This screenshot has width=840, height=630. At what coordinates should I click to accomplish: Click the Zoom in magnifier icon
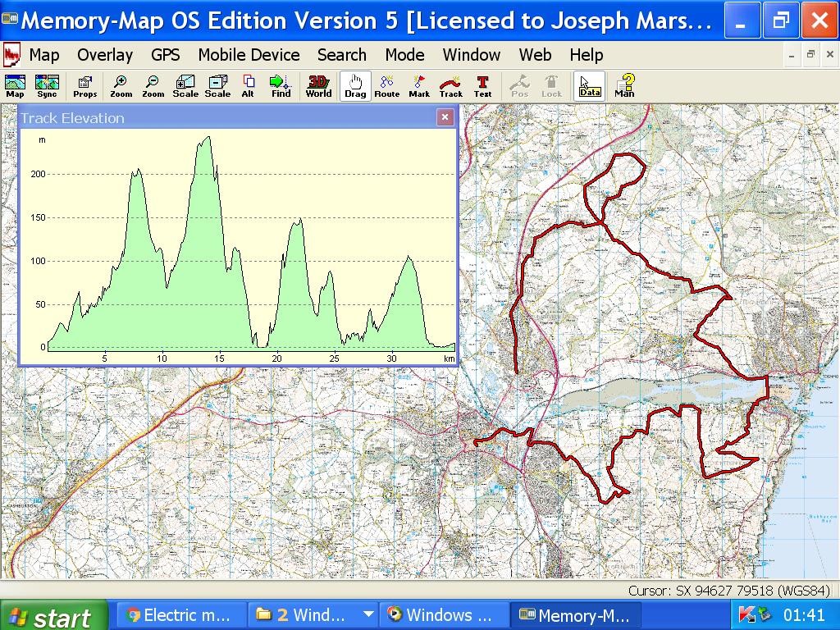pos(121,86)
